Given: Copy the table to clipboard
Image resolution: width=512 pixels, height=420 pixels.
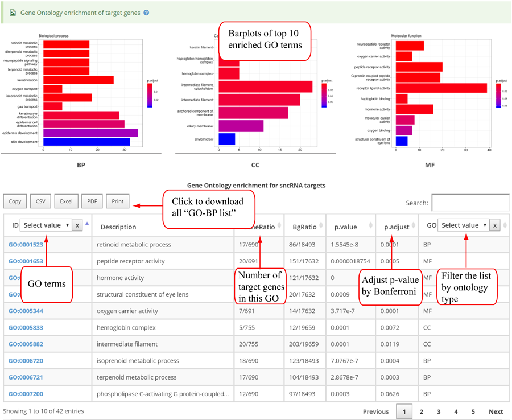Looking at the screenshot, I should click(15, 201).
